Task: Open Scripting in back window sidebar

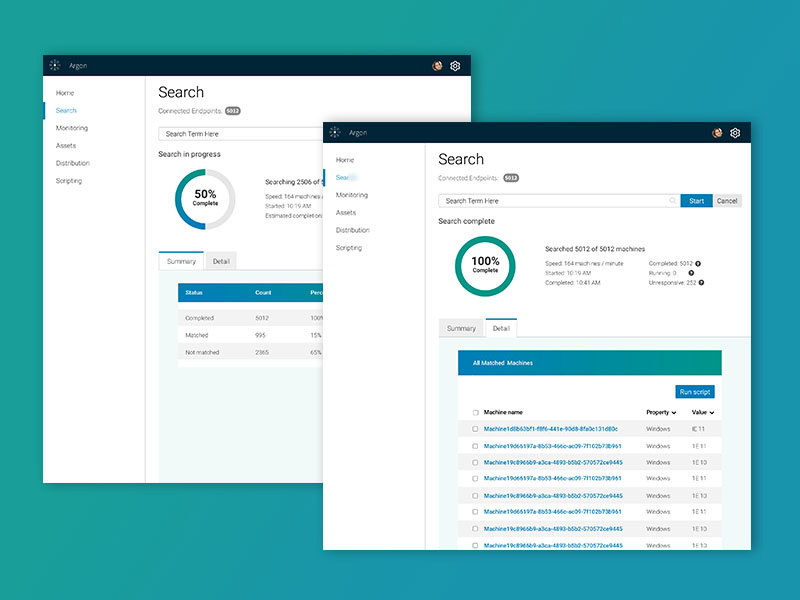Action: click(x=68, y=181)
